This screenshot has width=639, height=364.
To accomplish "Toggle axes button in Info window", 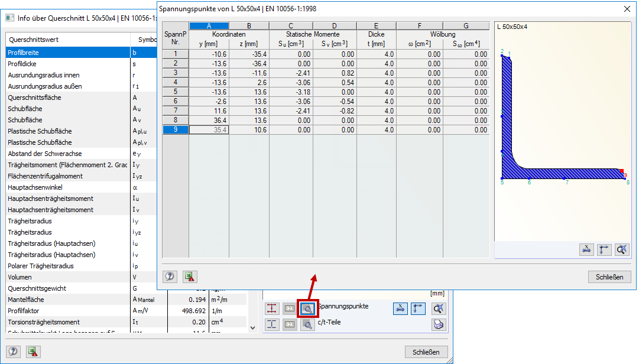I will (418, 308).
